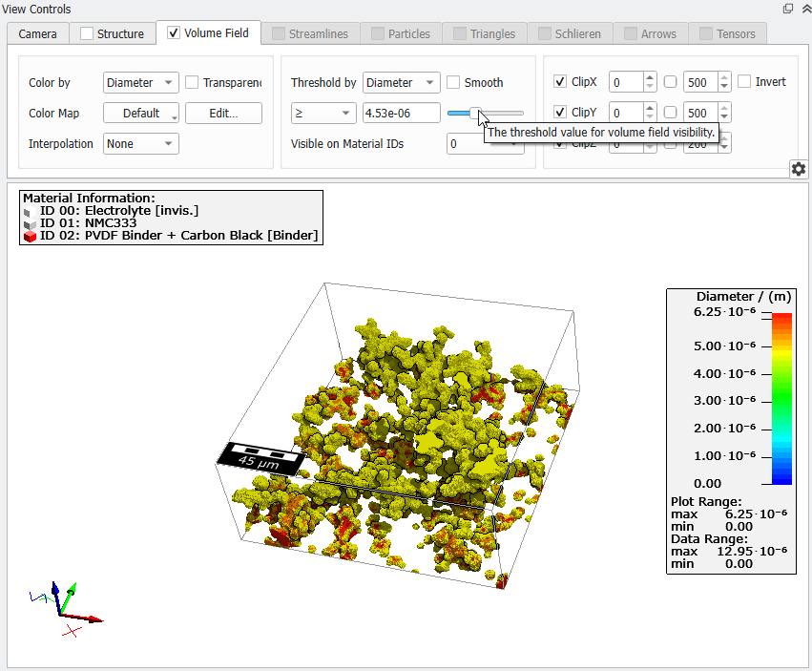812x671 pixels.
Task: Click the Edit... color map button
Action: 223,113
